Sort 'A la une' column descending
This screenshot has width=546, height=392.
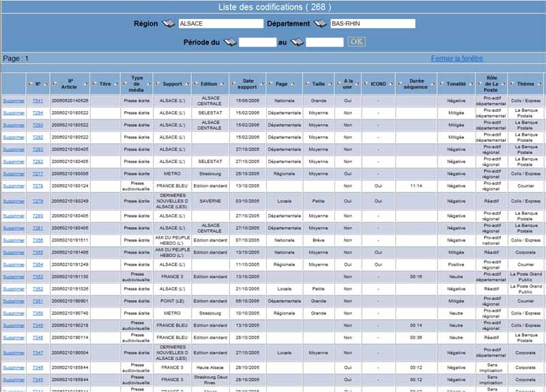(338, 84)
